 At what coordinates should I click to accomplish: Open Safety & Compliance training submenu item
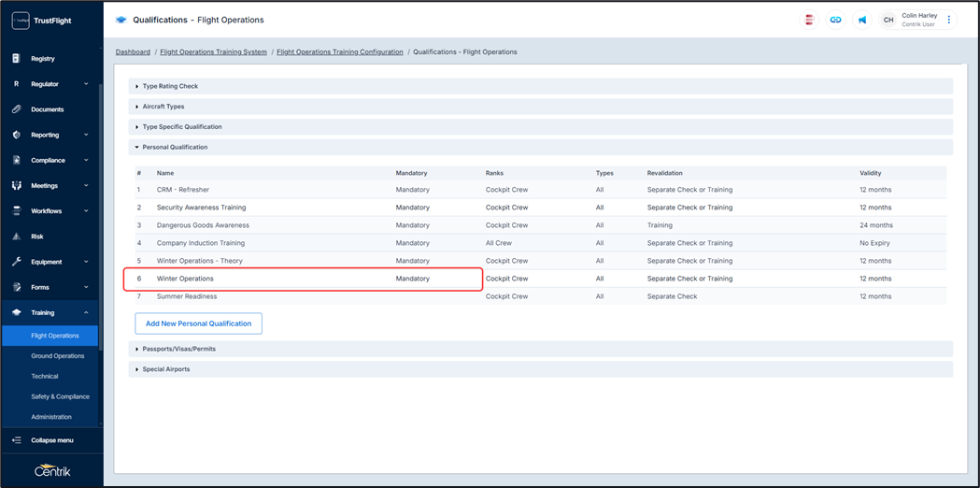[60, 396]
